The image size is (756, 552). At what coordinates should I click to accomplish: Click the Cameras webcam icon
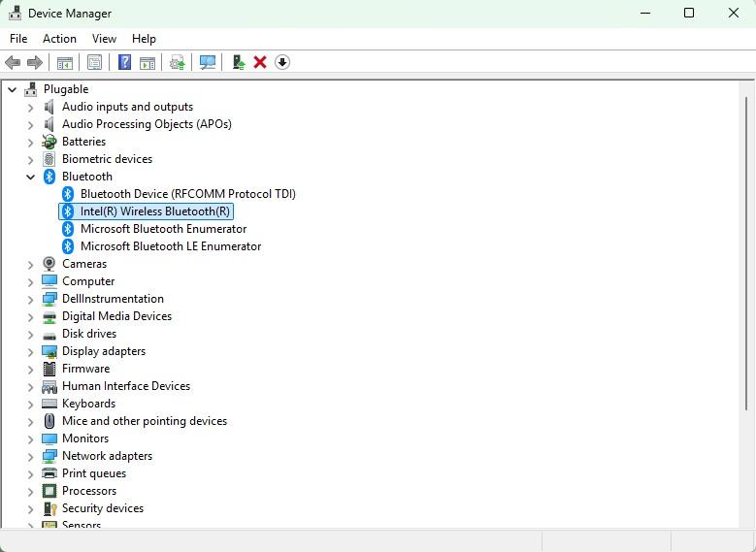(49, 264)
